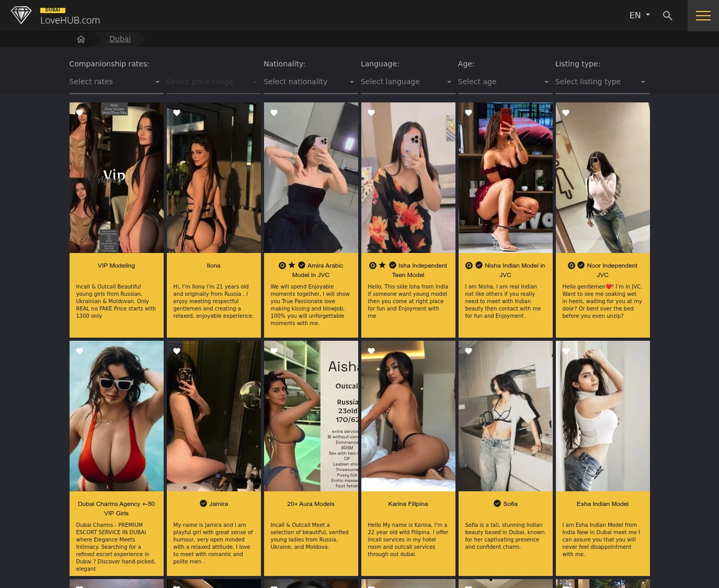Click description starting 'I am Nisha, I am real Indian'
This screenshot has height=588, width=719.
tap(504, 301)
